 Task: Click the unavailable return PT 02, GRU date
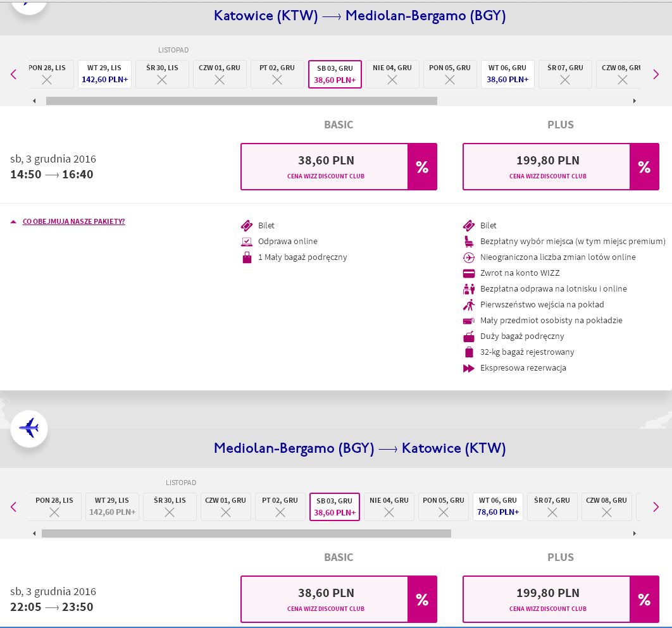(x=280, y=507)
